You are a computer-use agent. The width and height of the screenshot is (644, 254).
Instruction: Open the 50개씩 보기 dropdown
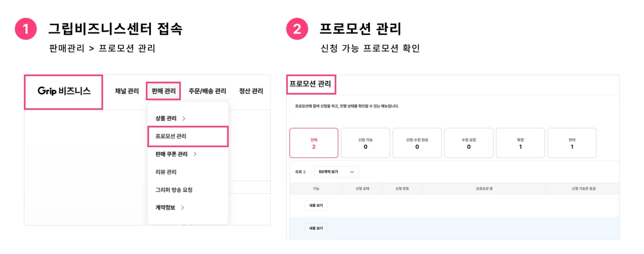click(336, 172)
